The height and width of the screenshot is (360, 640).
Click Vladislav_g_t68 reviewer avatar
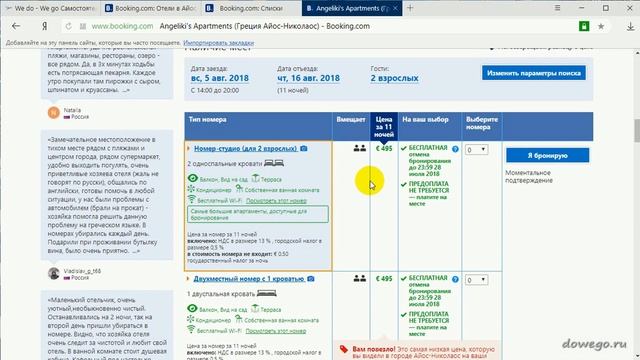click(53, 273)
